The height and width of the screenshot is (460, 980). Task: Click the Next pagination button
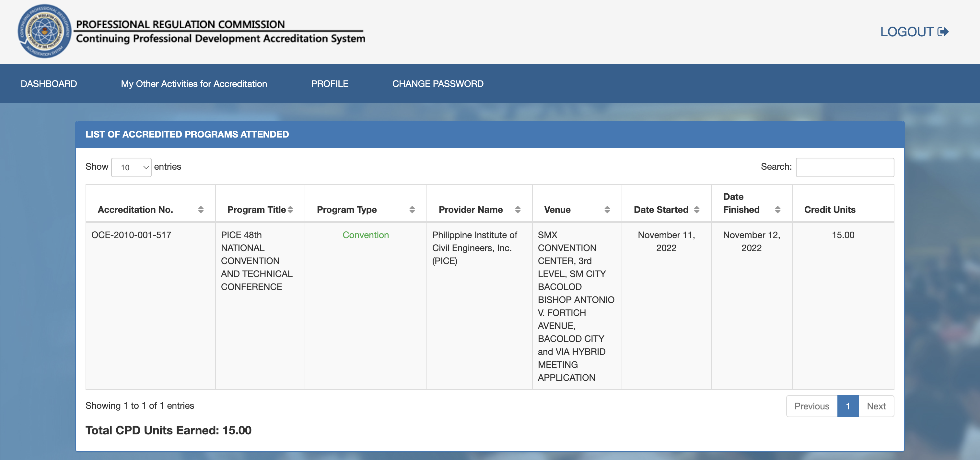click(877, 406)
